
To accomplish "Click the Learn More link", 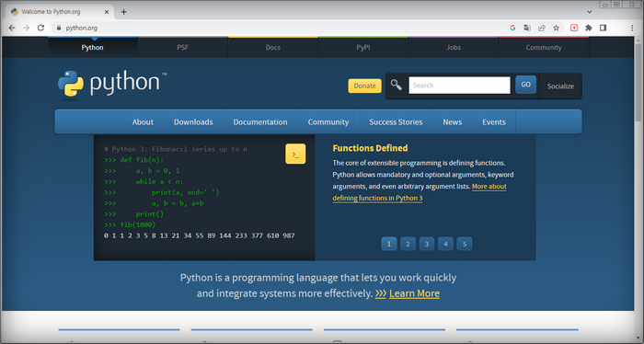I will pyautogui.click(x=414, y=293).
